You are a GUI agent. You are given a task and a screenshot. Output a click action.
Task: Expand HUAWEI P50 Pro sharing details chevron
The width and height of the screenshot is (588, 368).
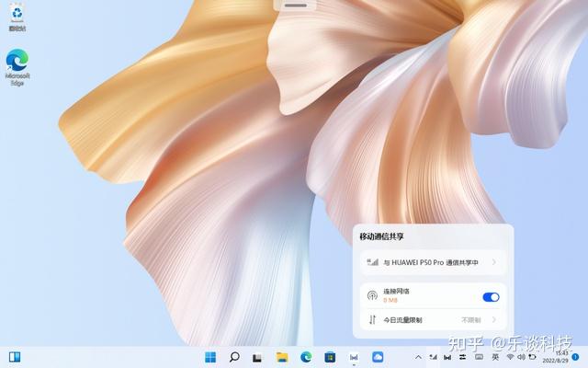tap(494, 262)
